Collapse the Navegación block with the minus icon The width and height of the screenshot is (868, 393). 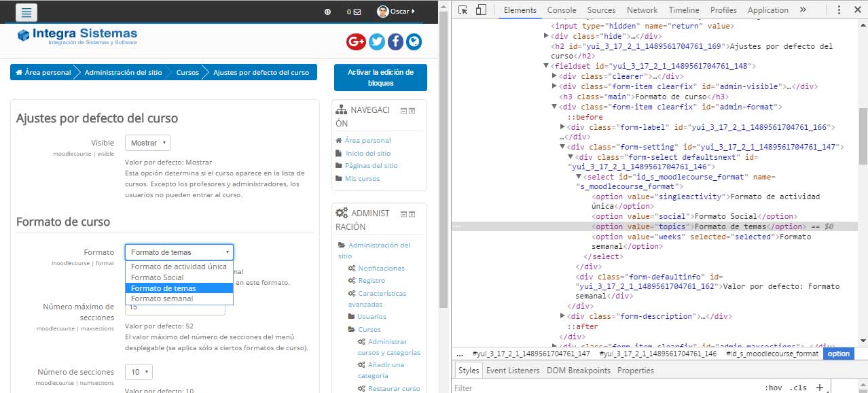tap(404, 110)
